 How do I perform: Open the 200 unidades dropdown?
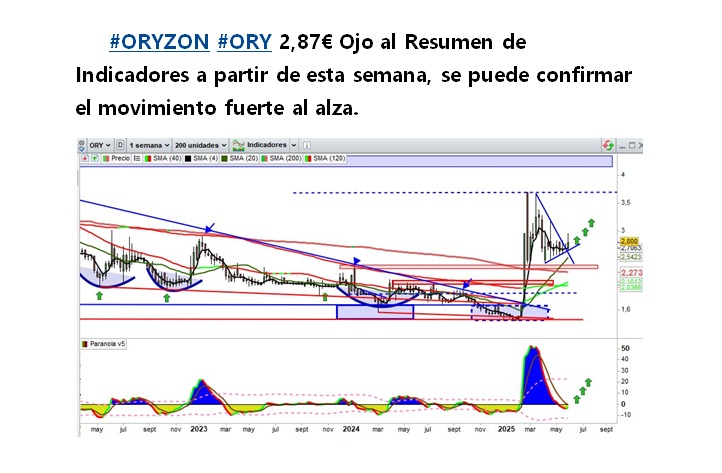(201, 145)
